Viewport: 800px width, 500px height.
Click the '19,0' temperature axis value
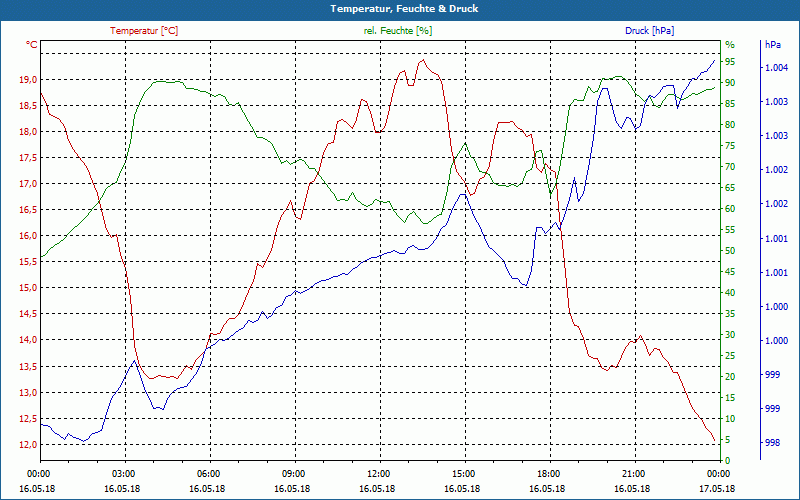click(29, 80)
